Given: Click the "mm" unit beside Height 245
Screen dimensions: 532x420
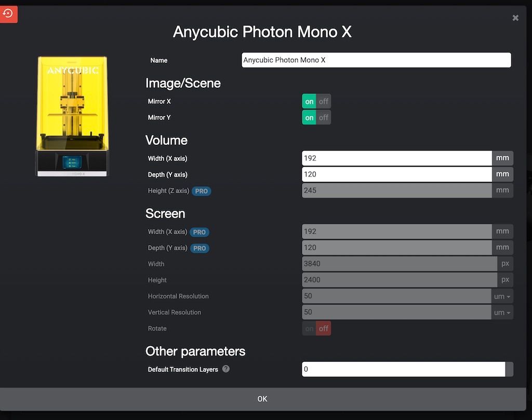Looking at the screenshot, I should click(502, 190).
